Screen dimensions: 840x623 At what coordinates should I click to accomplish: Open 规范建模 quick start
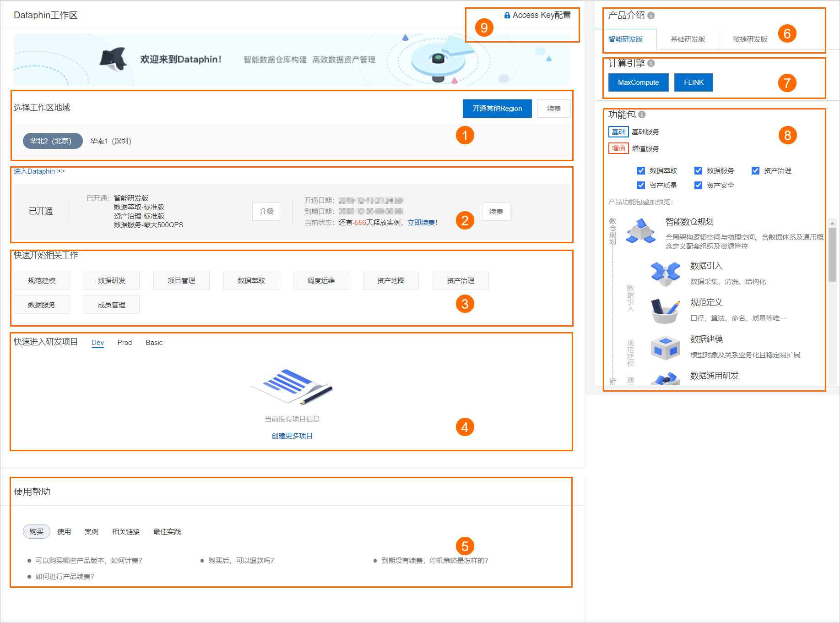click(42, 281)
